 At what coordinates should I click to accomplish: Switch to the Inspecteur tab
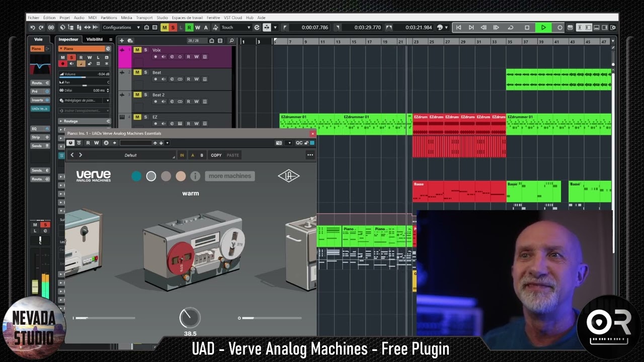tap(68, 39)
